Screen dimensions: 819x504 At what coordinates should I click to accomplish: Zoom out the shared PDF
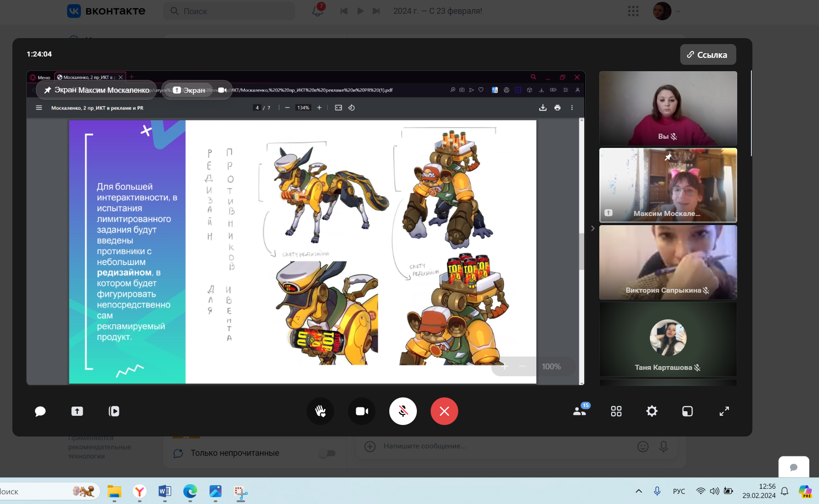[287, 108]
